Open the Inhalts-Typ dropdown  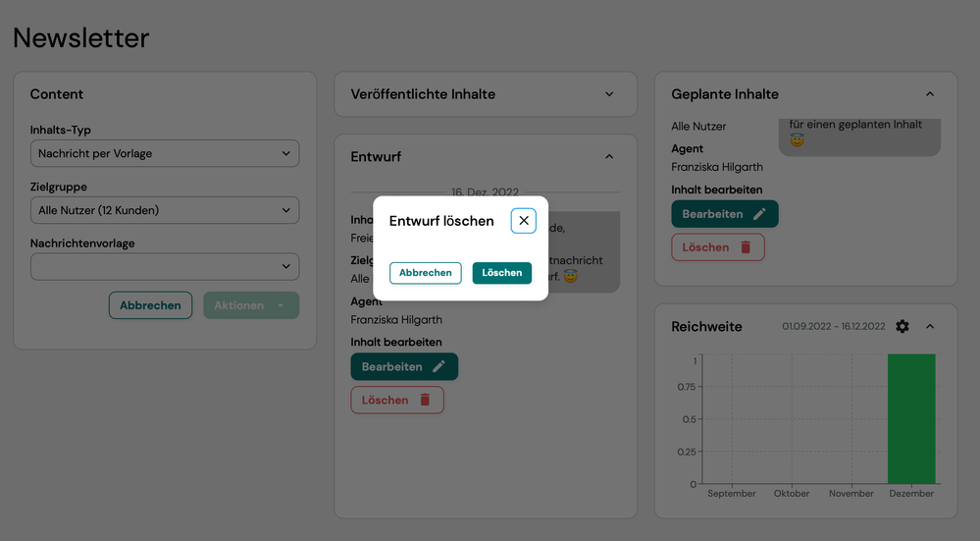165,153
